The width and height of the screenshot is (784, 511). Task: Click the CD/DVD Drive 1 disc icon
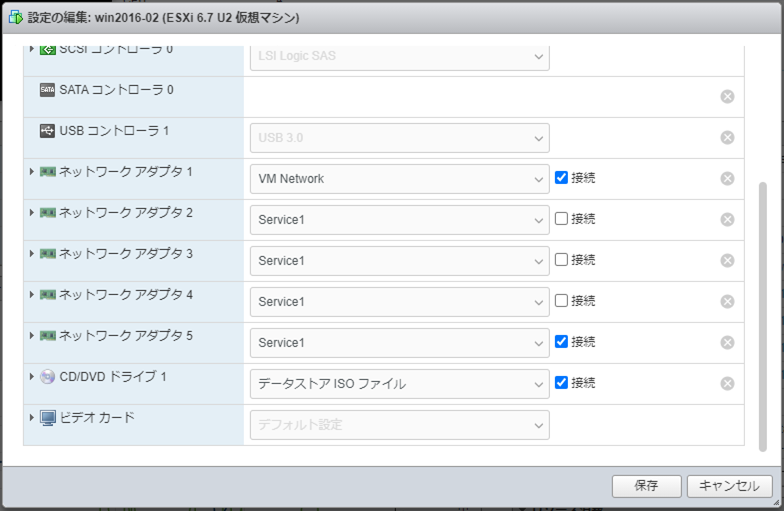48,377
